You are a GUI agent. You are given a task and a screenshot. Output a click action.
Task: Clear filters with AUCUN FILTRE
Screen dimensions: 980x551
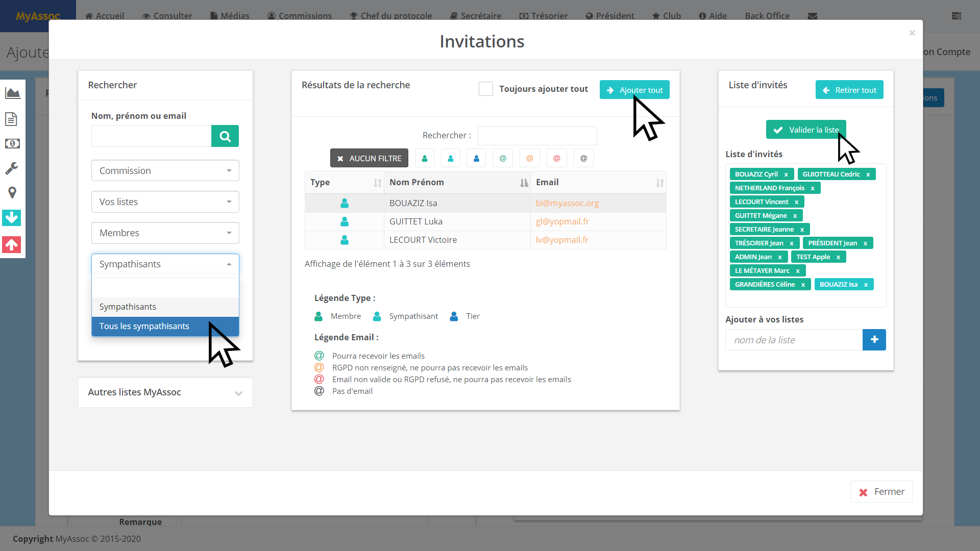pyautogui.click(x=369, y=158)
